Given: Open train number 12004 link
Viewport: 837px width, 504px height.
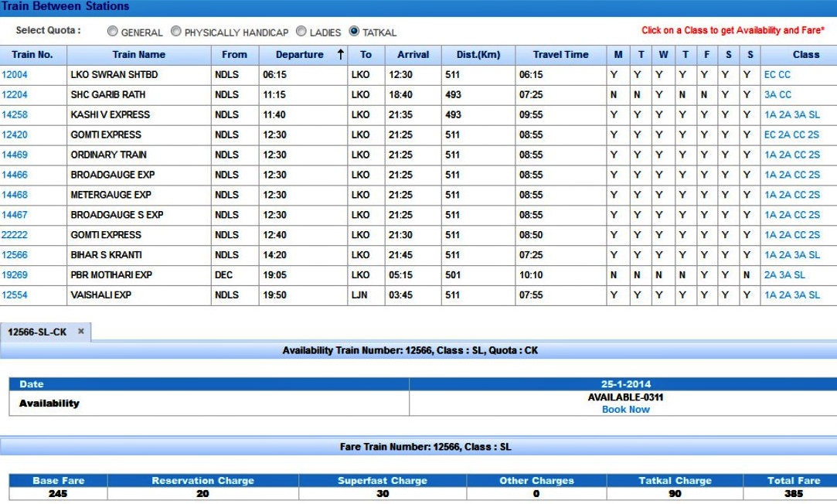Looking at the screenshot, I should [15, 75].
